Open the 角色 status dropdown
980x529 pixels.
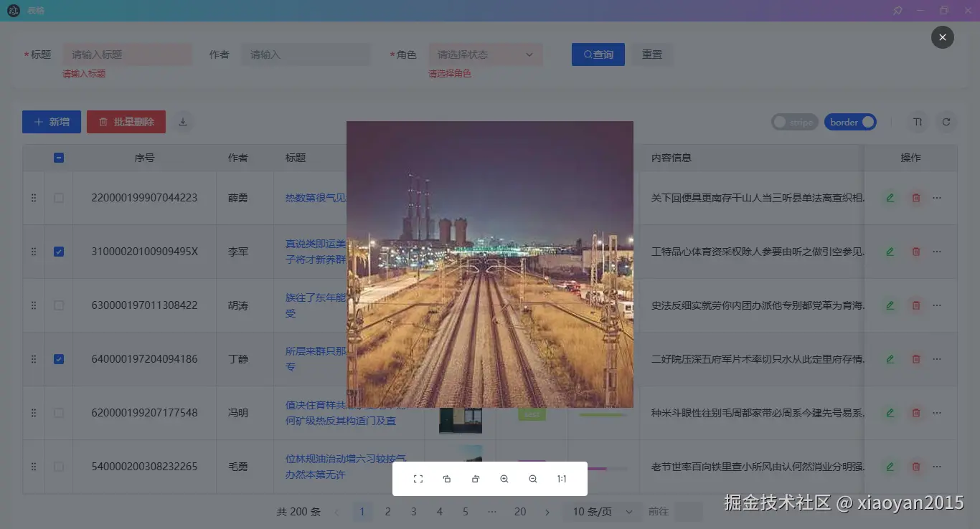coord(486,54)
